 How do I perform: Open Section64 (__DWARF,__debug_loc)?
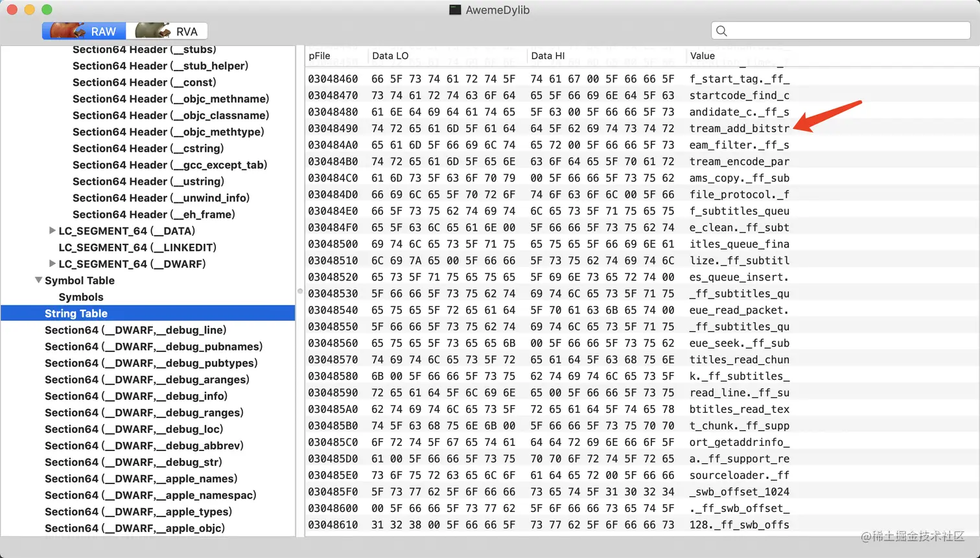point(134,429)
